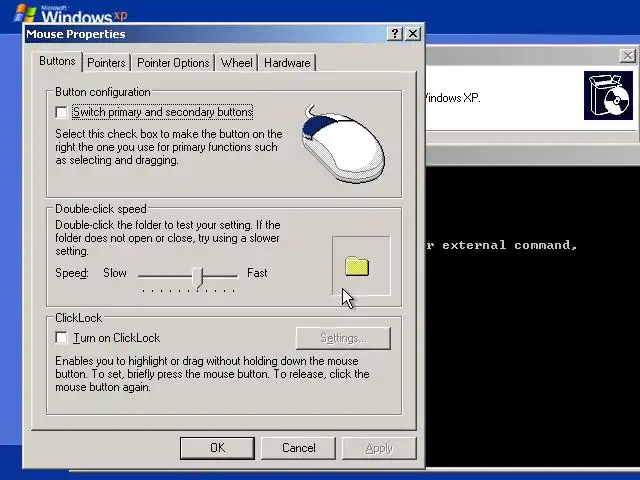Viewport: 640px width, 480px height.
Task: Click the yellow test folder icon
Action: [x=357, y=266]
